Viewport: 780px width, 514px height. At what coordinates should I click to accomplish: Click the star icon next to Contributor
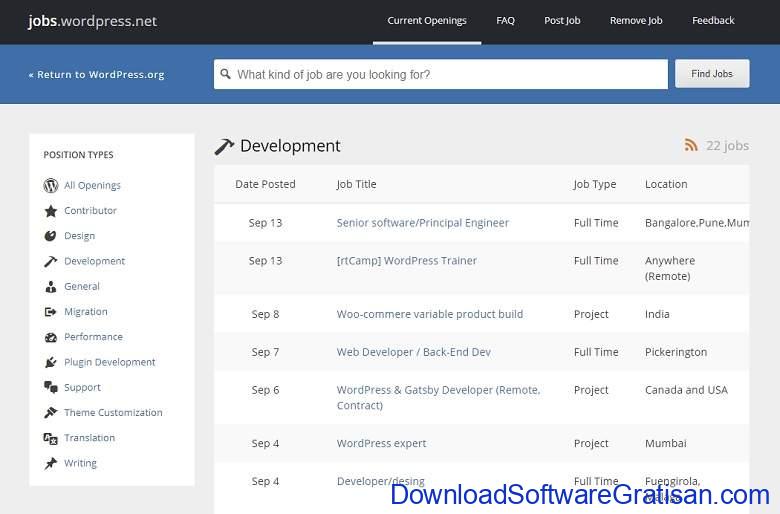click(51, 210)
